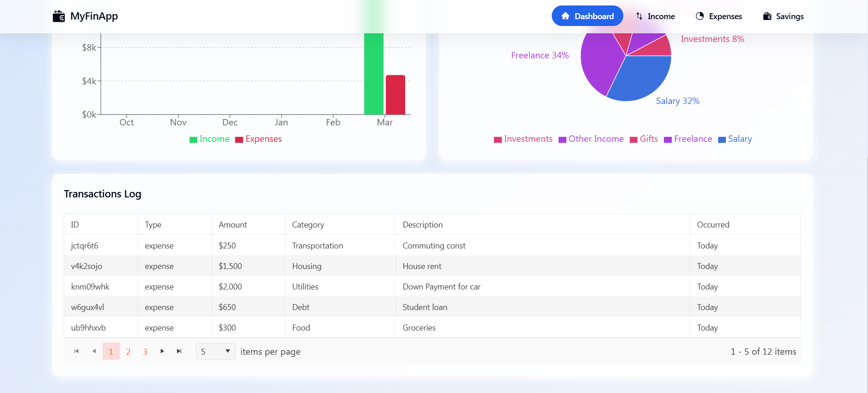
Task: Click the Investments 8% pie label
Action: (713, 39)
